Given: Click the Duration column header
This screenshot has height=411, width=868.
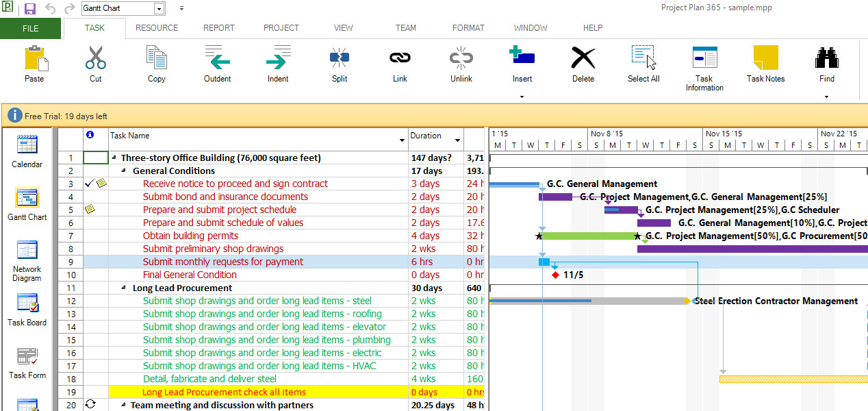Looking at the screenshot, I should click(x=436, y=139).
